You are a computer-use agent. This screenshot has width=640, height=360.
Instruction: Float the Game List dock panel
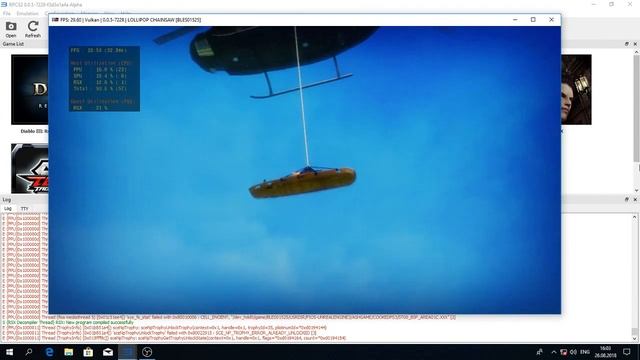point(627,44)
